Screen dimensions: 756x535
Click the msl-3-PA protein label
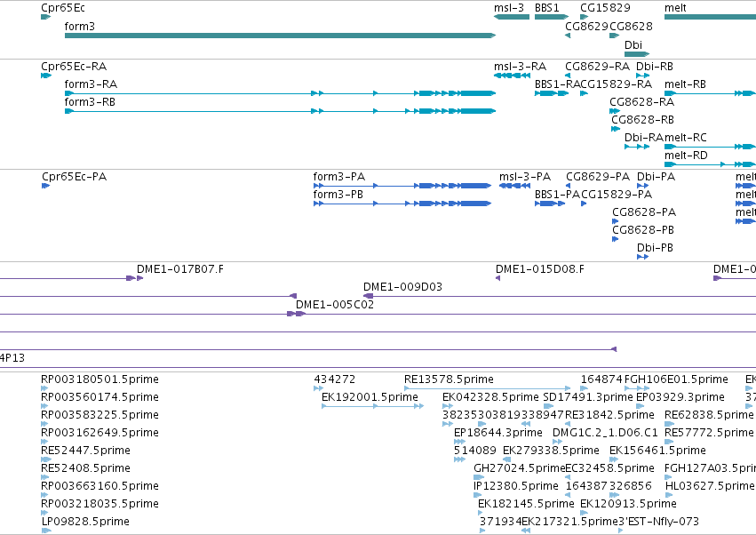pos(524,177)
